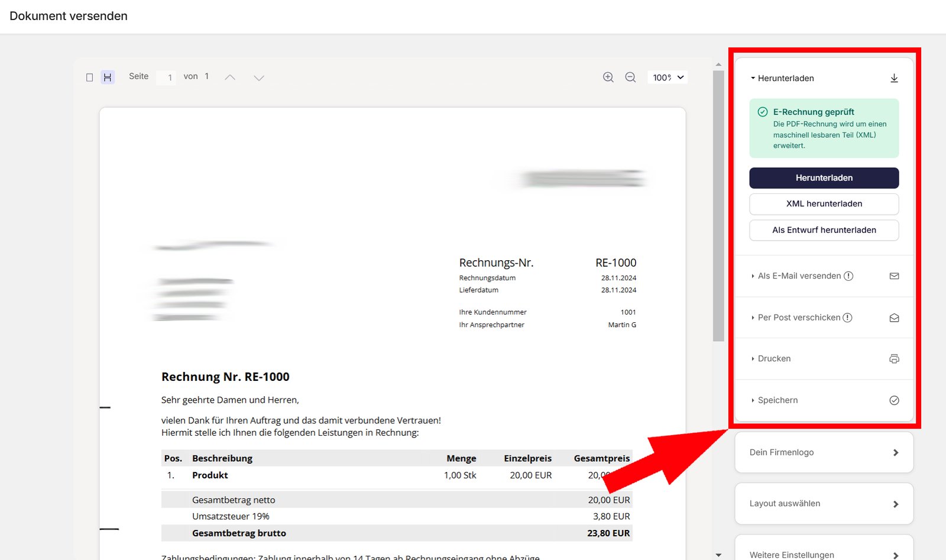This screenshot has height=560, width=946.
Task: Expand the Per Post verschicken section
Action: (798, 317)
